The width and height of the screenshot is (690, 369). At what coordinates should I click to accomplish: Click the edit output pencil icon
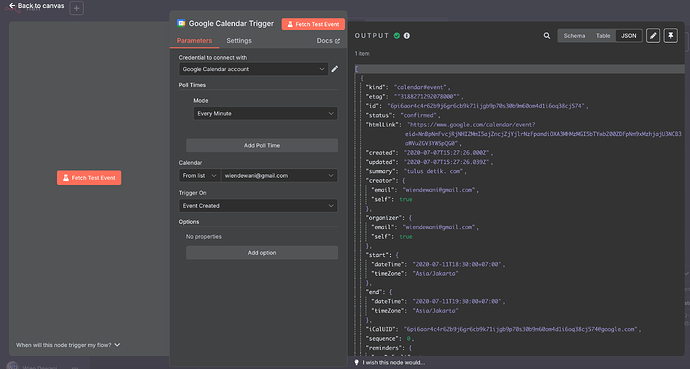point(653,36)
